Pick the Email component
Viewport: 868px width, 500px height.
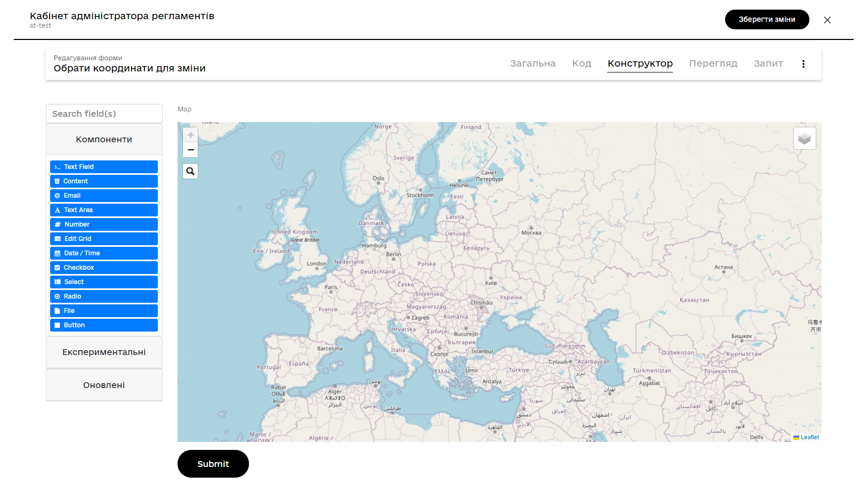coord(104,196)
